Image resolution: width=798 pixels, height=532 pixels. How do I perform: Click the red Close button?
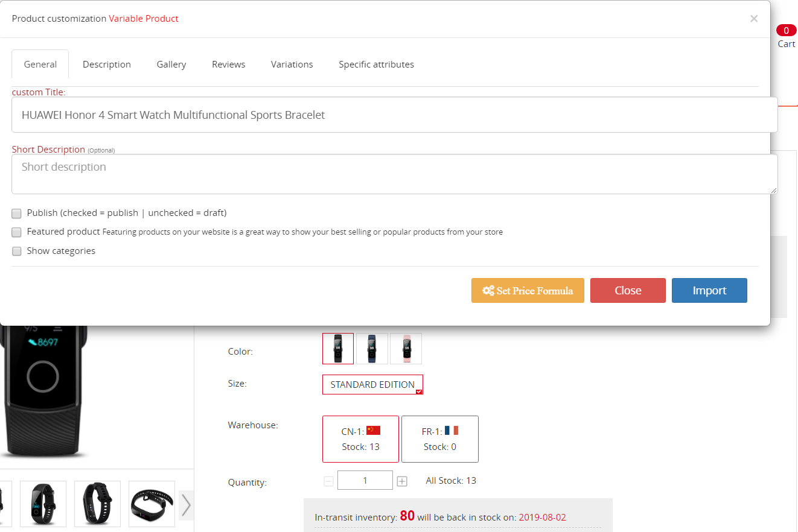coord(628,290)
